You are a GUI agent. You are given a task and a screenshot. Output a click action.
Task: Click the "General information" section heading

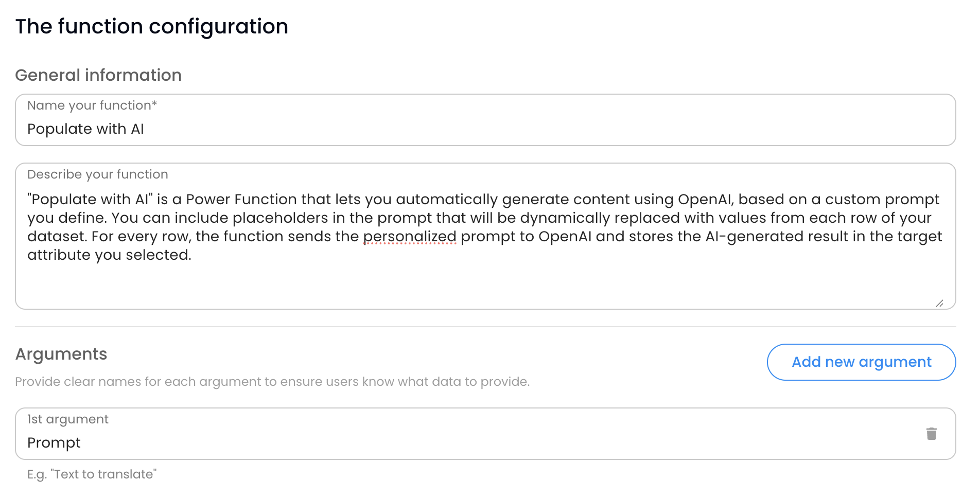[98, 75]
